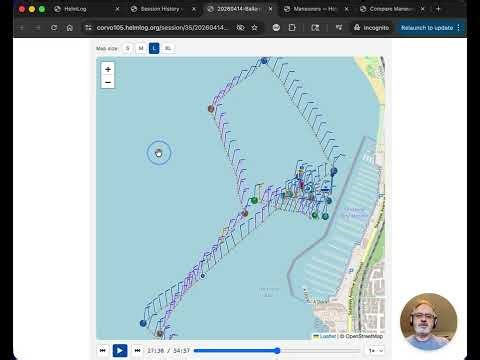Click the lone green marker left of the track cluster
The width and height of the screenshot is (480, 360).
tap(254, 200)
